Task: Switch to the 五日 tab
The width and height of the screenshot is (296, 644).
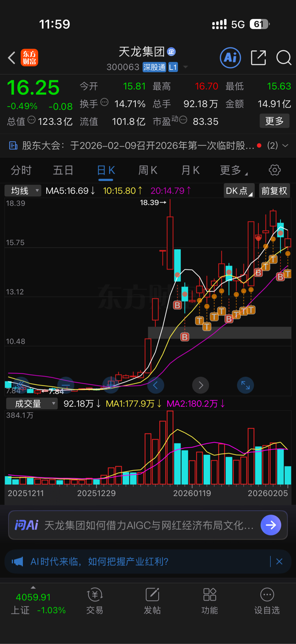Action: (x=63, y=170)
